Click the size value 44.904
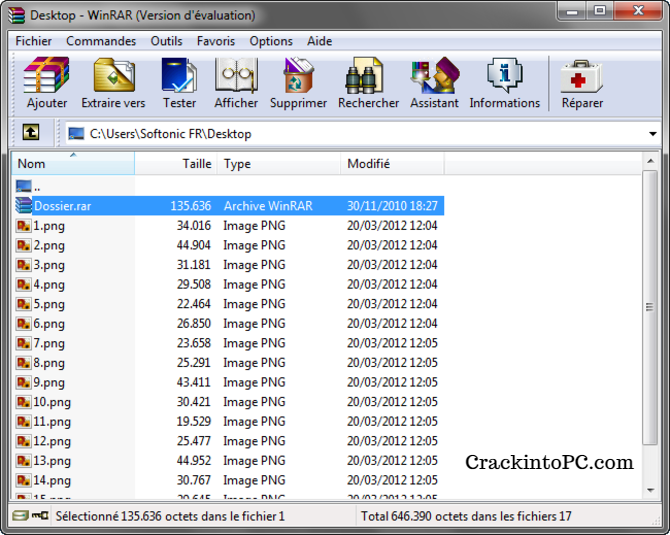 pos(194,245)
